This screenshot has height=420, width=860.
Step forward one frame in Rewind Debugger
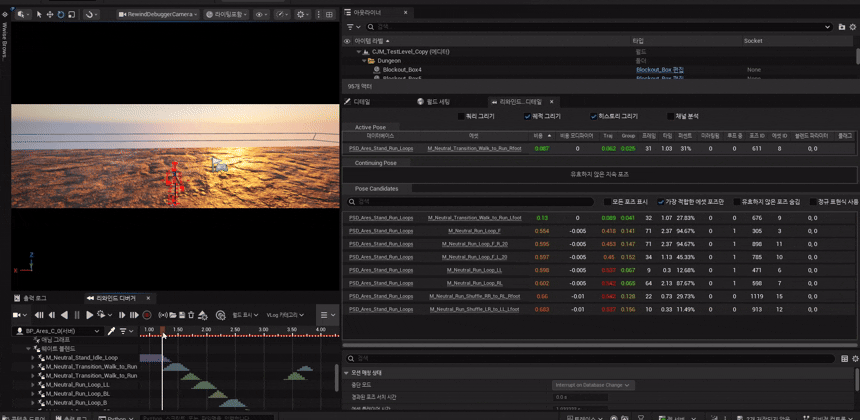(x=122, y=315)
